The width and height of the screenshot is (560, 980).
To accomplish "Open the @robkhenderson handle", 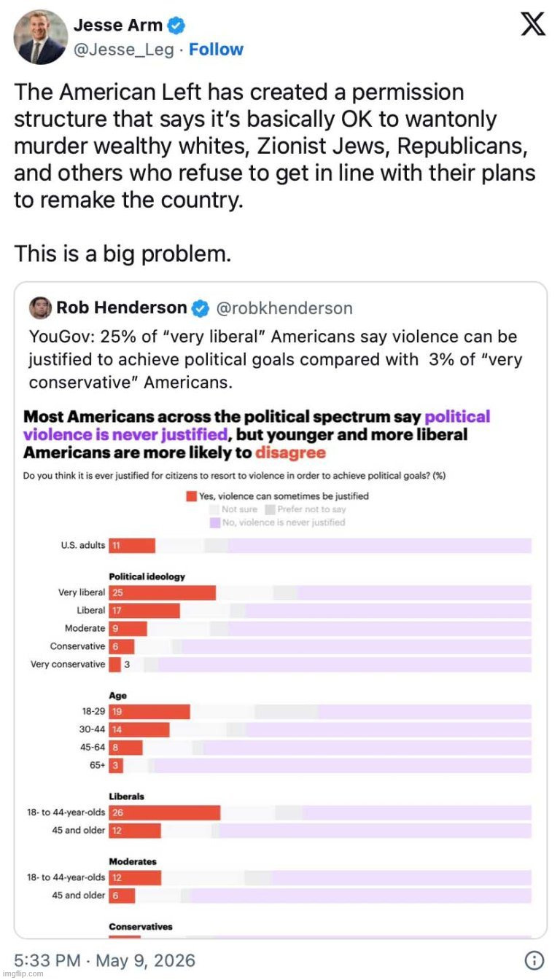I will click(x=284, y=308).
